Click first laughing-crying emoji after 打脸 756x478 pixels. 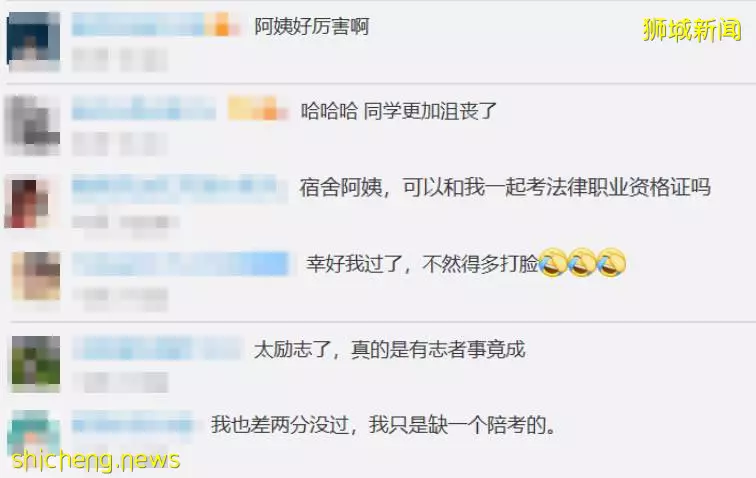(x=553, y=262)
